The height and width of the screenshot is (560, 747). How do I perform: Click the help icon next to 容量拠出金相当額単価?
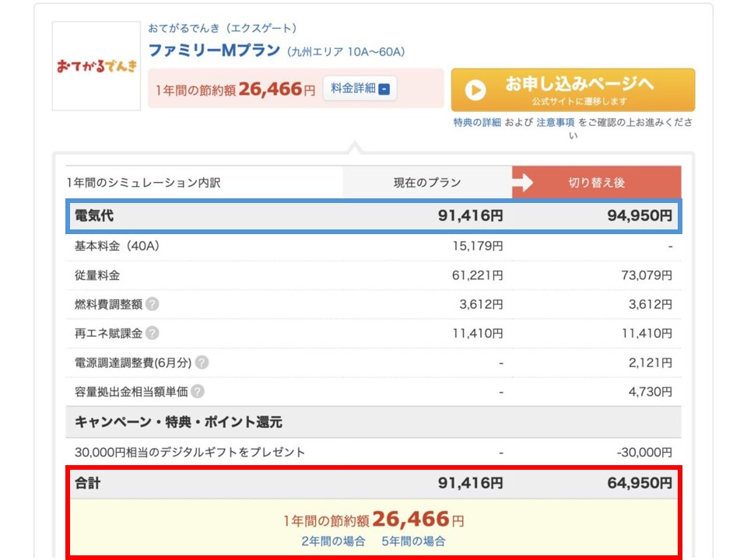click(x=197, y=391)
